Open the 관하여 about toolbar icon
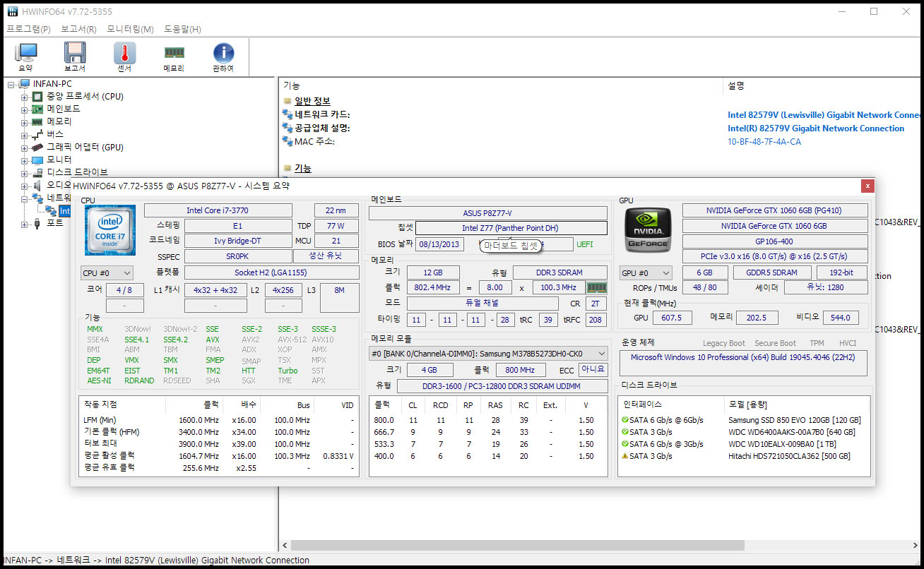 point(223,56)
